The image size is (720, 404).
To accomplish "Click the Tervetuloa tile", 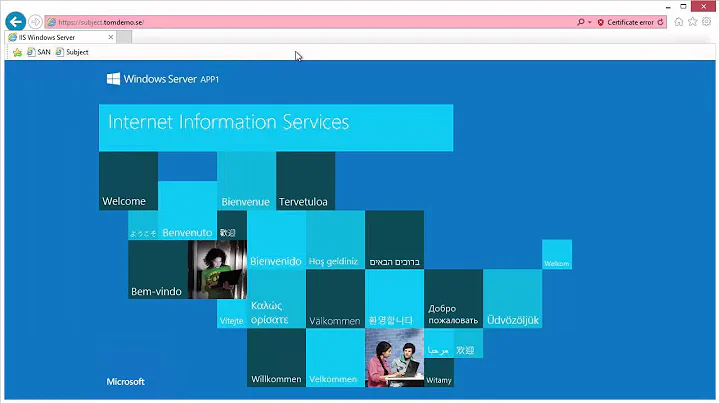I will [x=305, y=181].
